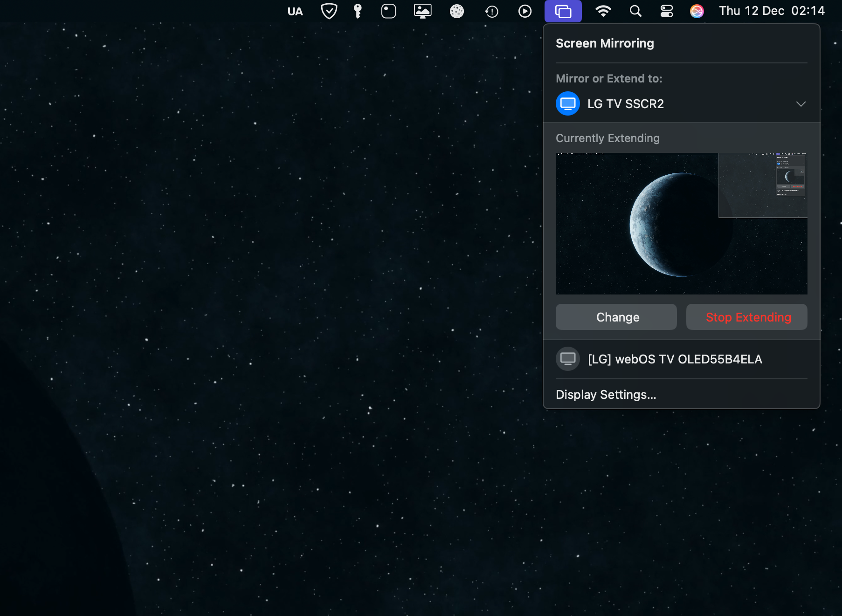842x616 pixels.
Task: Toggle the LG TV SSCR2 blue display icon
Action: click(568, 103)
